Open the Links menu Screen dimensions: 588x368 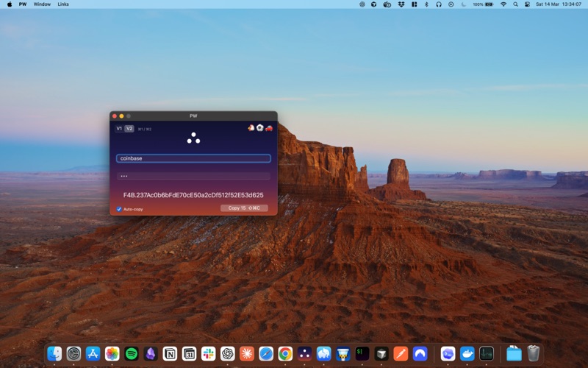[x=63, y=4]
